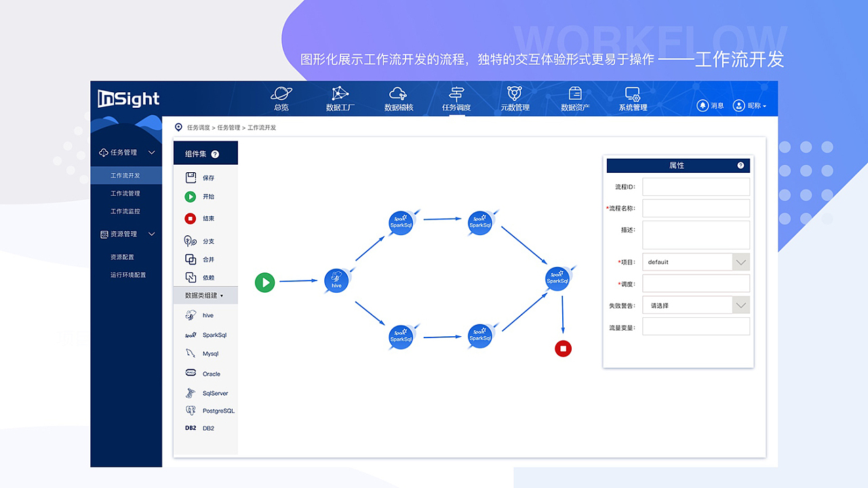Click the red stop node on canvas

563,348
